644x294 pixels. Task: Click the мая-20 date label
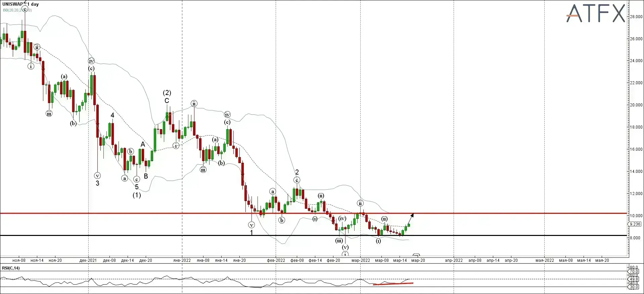click(x=602, y=260)
